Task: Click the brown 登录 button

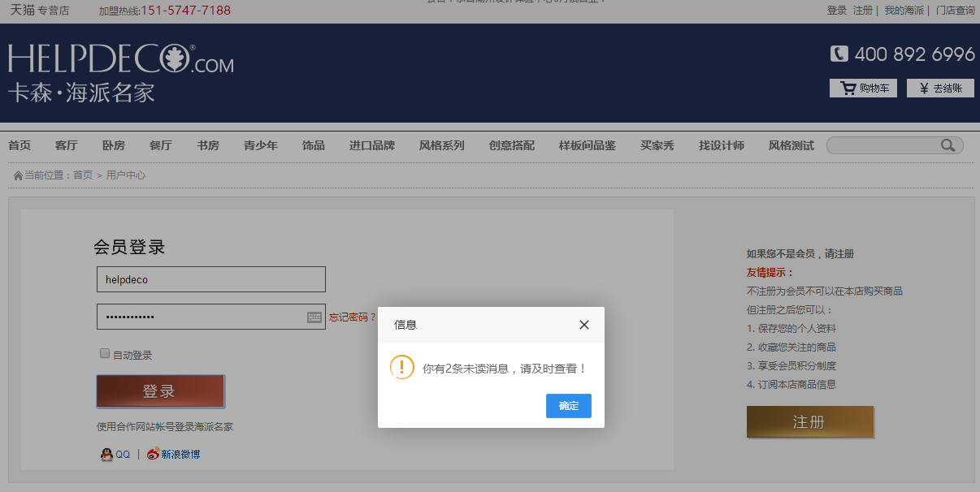Action: pos(160,391)
